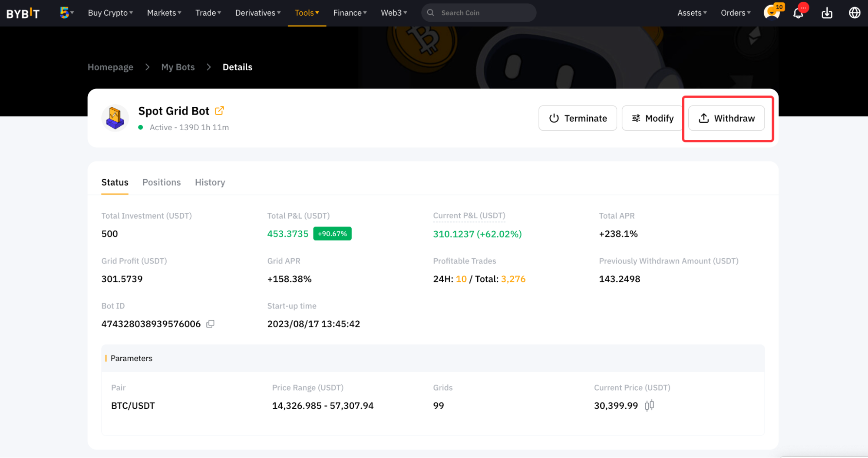Expand the Derivatives menu

258,13
